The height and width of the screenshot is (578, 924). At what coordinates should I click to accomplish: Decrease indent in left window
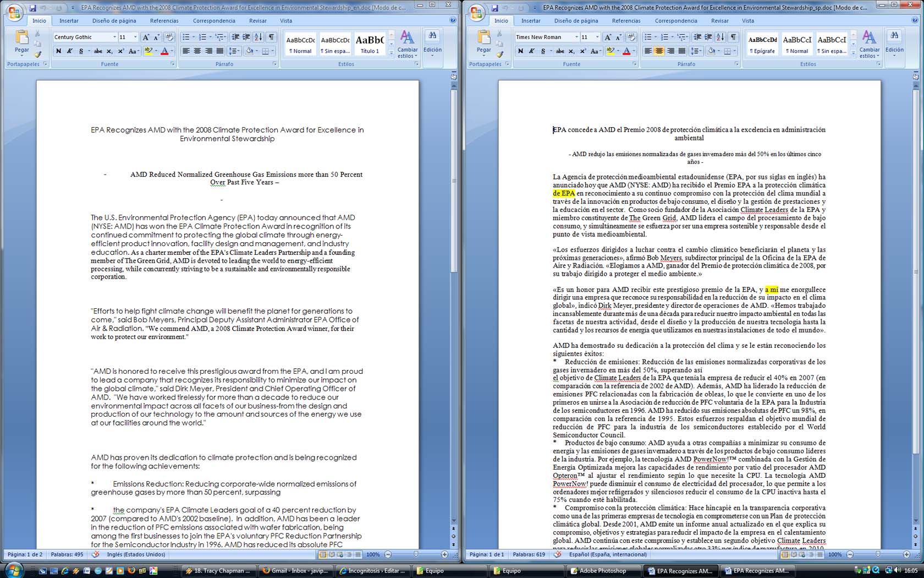click(x=235, y=37)
